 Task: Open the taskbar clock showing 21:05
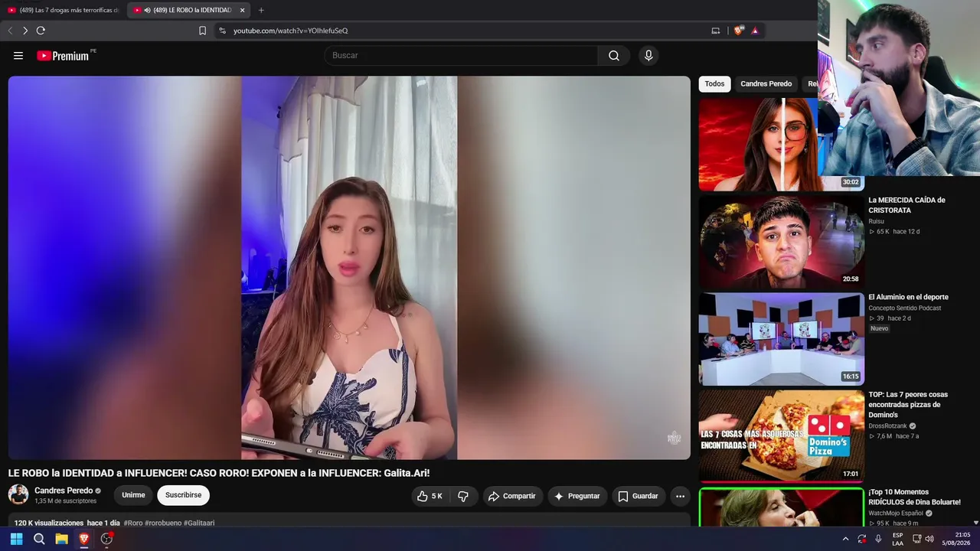pos(958,539)
